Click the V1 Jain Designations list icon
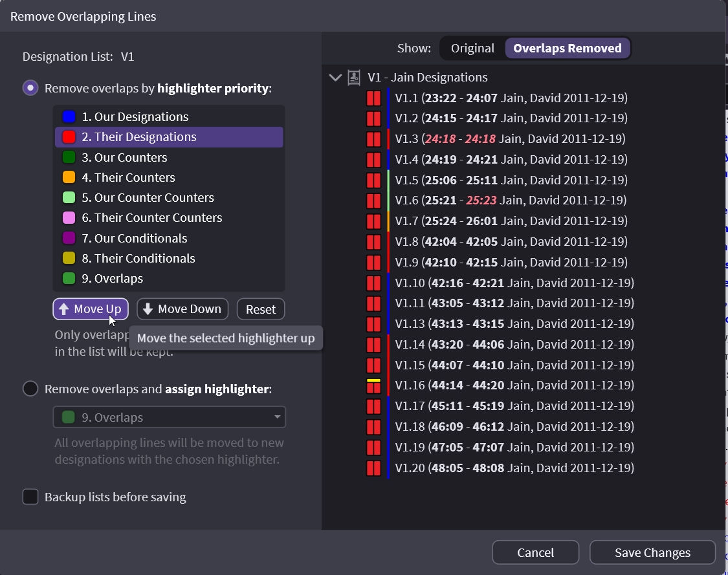The width and height of the screenshot is (728, 575). 354,78
